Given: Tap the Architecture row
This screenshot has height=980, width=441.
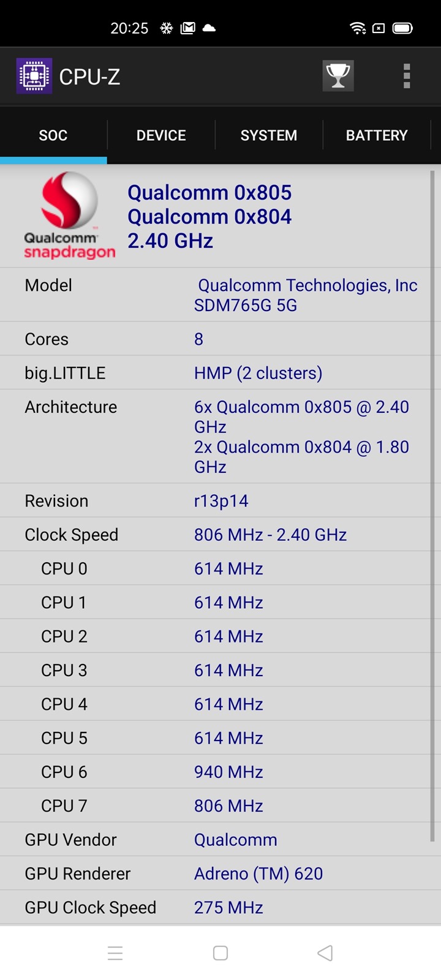Looking at the screenshot, I should [x=214, y=437].
